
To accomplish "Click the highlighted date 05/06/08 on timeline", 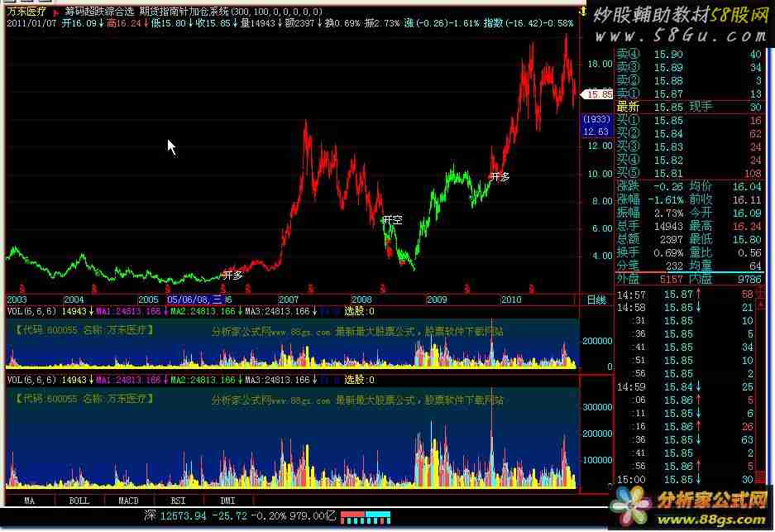I will click(194, 300).
